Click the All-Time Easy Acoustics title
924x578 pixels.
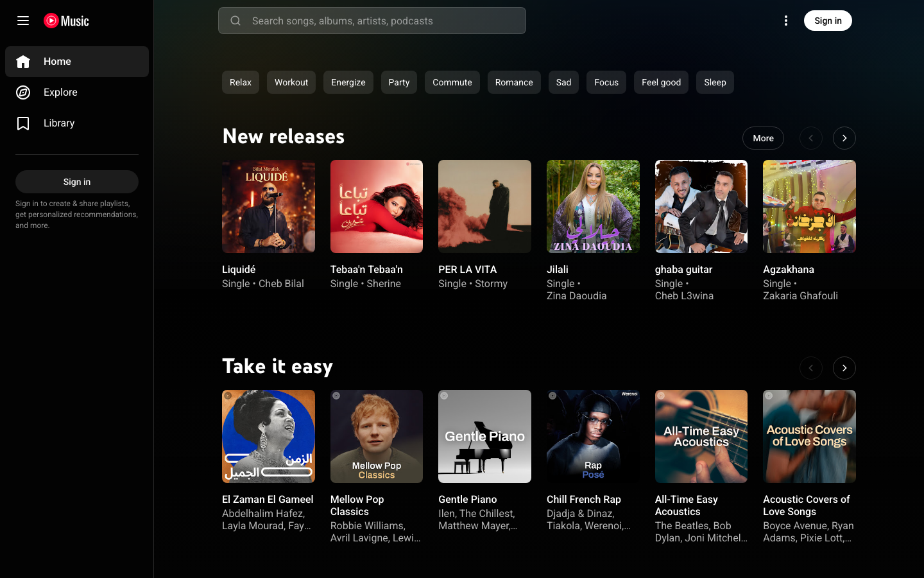click(x=686, y=505)
